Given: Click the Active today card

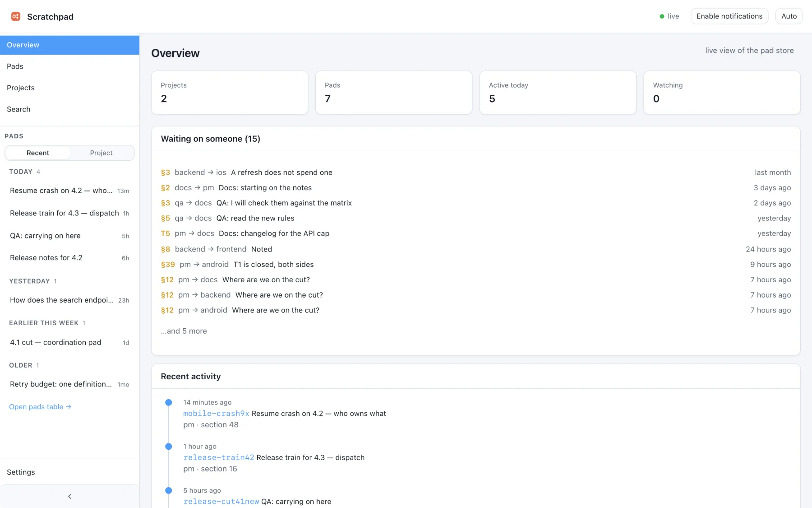Looking at the screenshot, I should click(558, 93).
